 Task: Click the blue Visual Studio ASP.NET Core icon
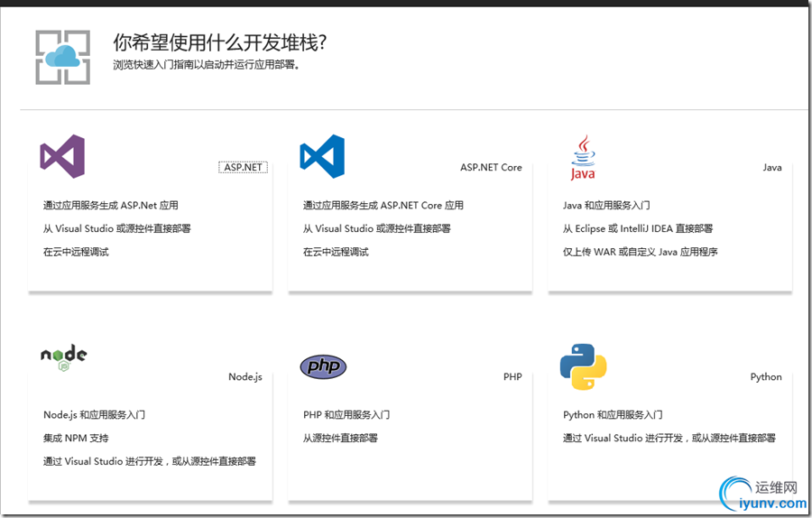point(322,156)
